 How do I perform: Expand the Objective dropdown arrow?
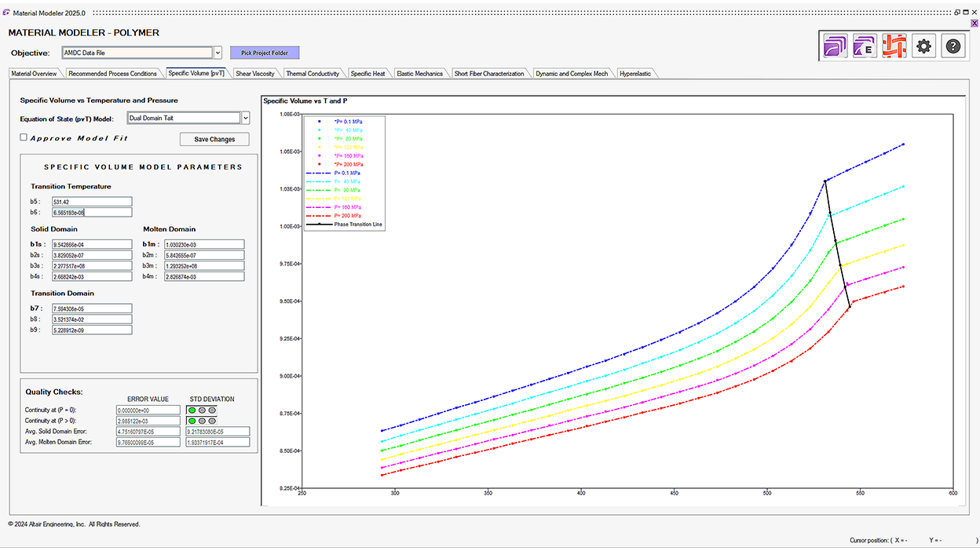pyautogui.click(x=218, y=53)
